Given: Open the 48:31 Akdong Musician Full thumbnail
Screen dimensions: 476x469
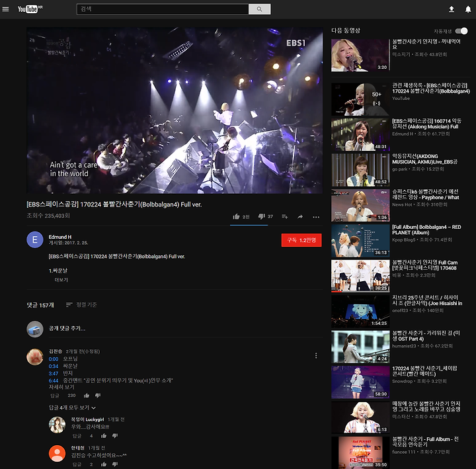Looking at the screenshot, I should (360, 134).
